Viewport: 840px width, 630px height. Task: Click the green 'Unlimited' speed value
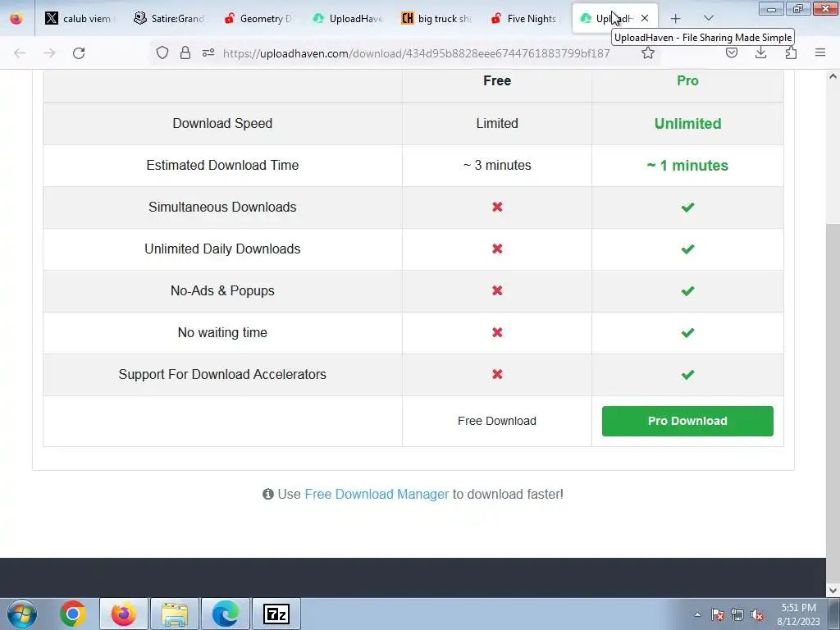click(x=688, y=124)
